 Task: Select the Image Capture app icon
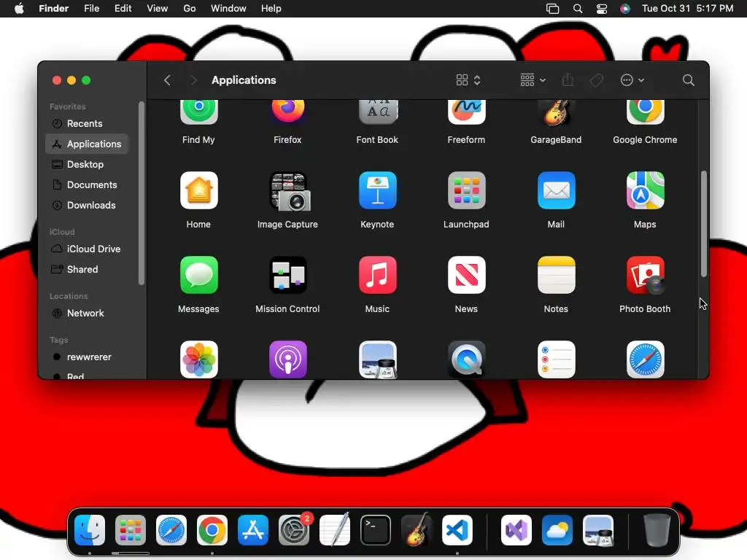pos(289,192)
